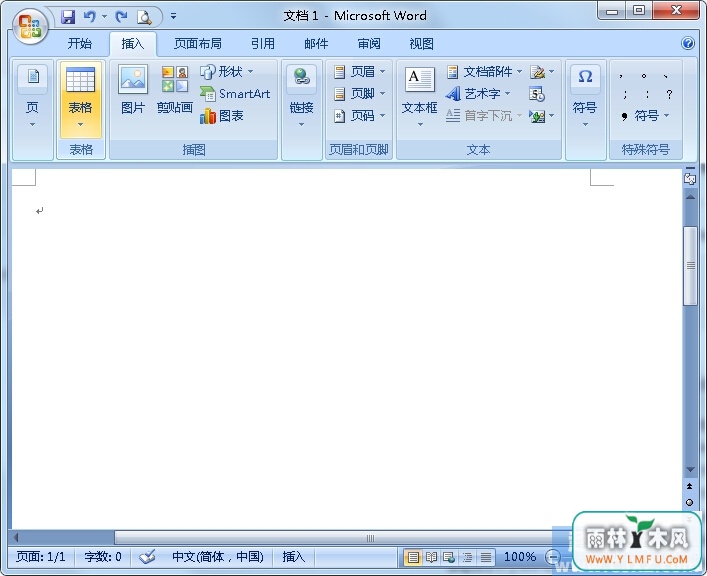
Task: Click the horizontal scrollbar left arrow
Action: (16, 538)
